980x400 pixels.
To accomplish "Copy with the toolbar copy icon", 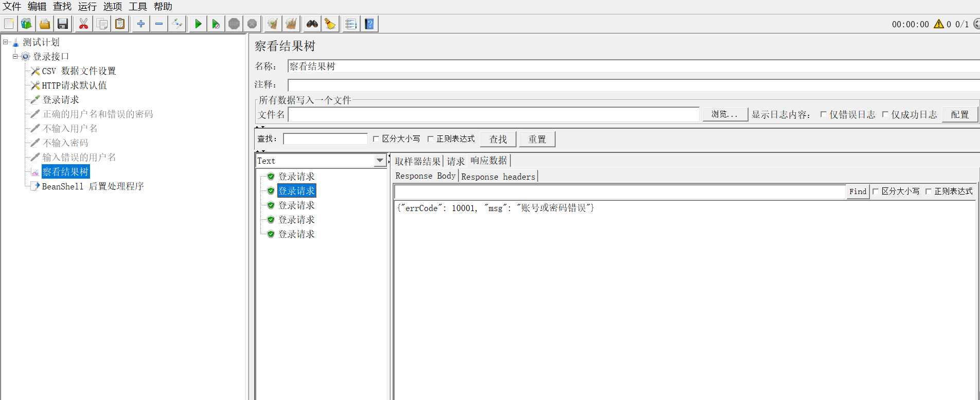I will [x=102, y=24].
